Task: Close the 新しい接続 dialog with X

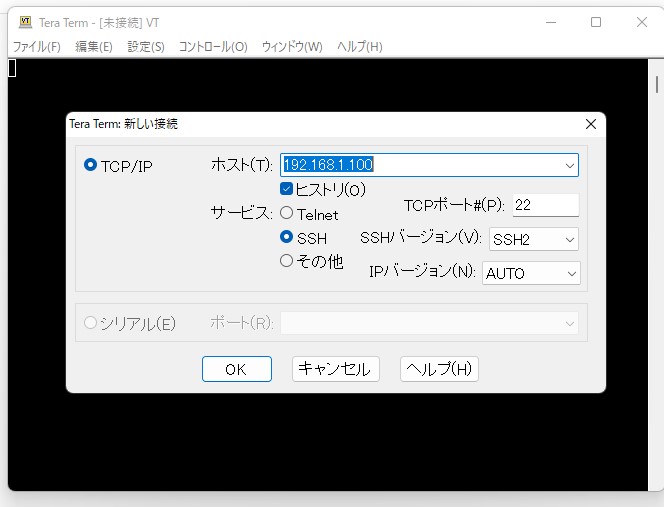Action: (x=591, y=124)
